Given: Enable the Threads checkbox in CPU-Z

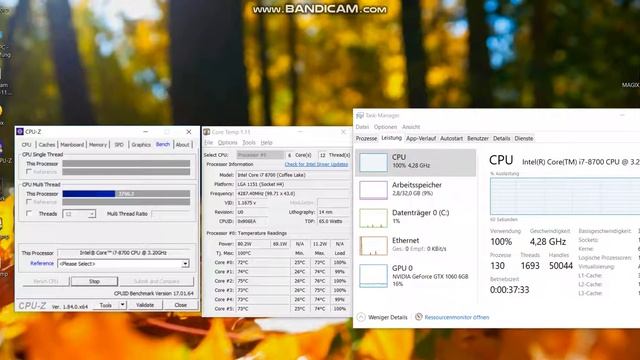Looking at the screenshot, I should pyautogui.click(x=29, y=213).
